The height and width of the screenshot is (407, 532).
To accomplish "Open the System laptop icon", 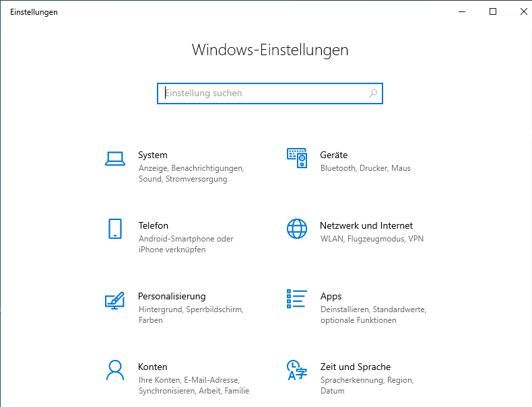I will click(115, 159).
